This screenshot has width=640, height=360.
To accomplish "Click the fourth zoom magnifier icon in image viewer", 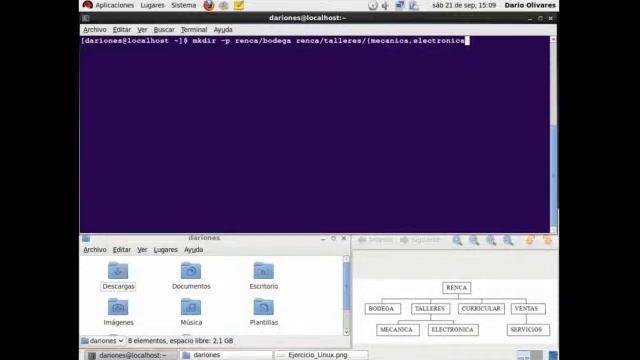I will pos(508,240).
